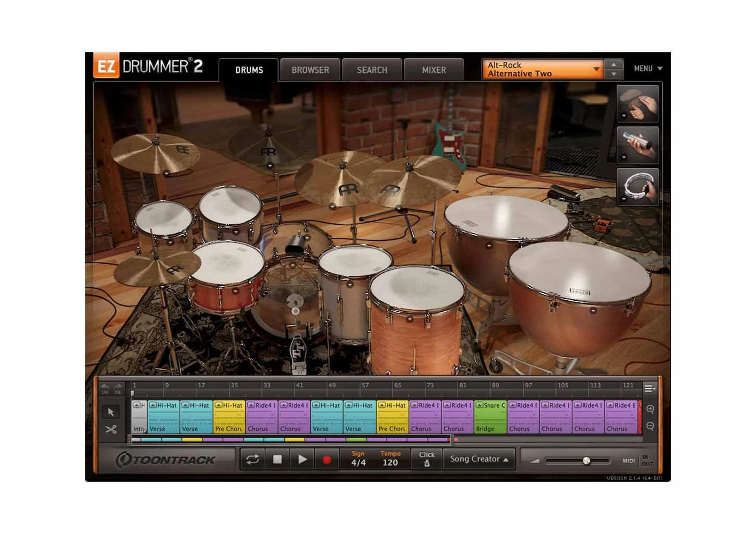Stop playback with stop button
Image resolution: width=756 pixels, height=534 pixels.
tap(277, 459)
